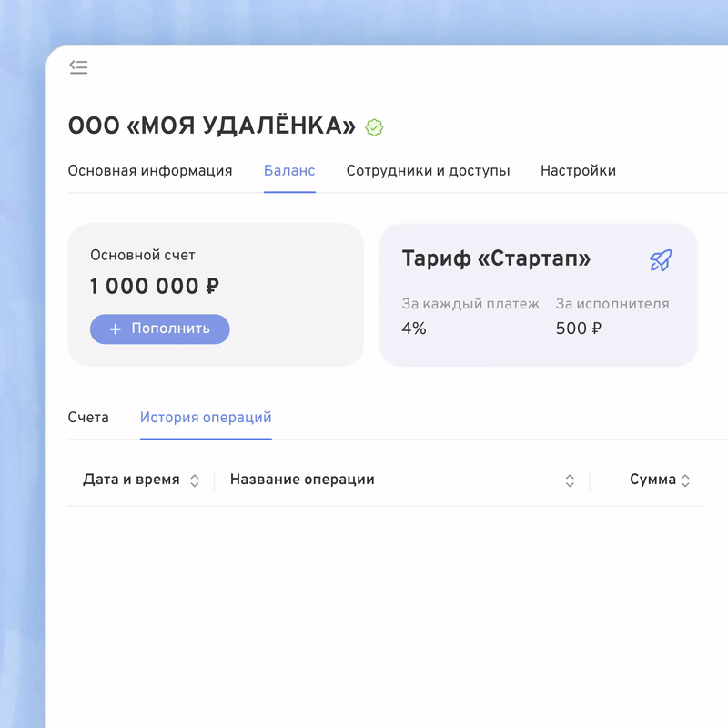Image resolution: width=728 pixels, height=728 pixels.
Task: Click the Основной счет label
Action: coord(143,255)
